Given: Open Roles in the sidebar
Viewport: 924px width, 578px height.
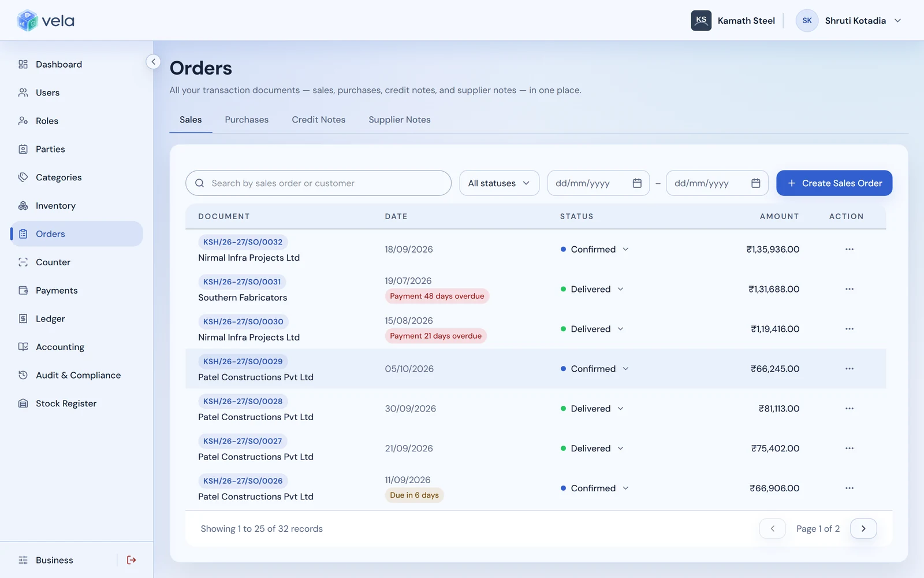Looking at the screenshot, I should click(76, 121).
